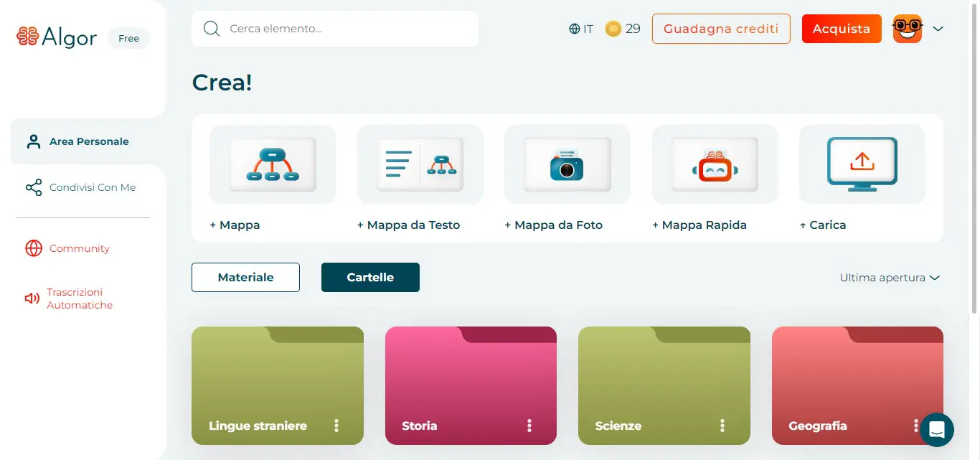The width and height of the screenshot is (980, 460).
Task: Open the chat support bubble
Action: tap(936, 429)
